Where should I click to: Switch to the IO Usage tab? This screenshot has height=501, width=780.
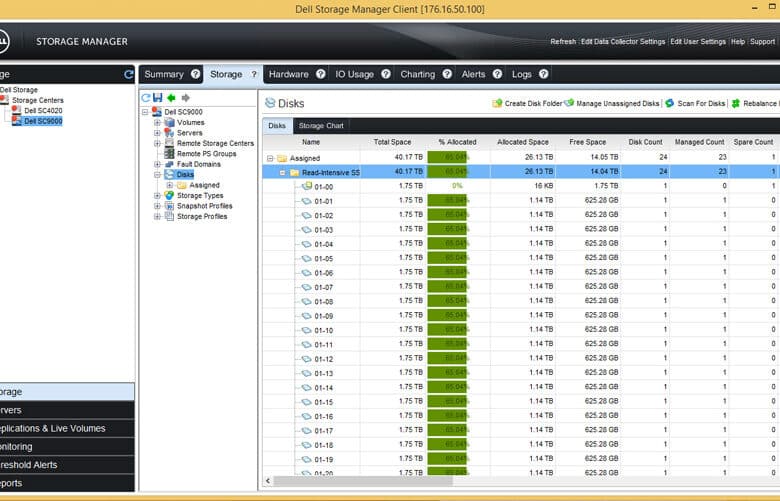click(354, 74)
